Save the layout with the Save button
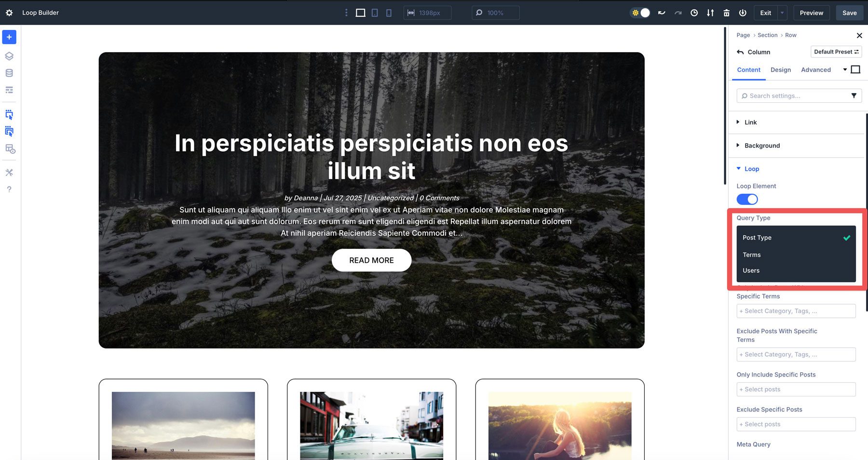This screenshot has height=460, width=868. [849, 13]
